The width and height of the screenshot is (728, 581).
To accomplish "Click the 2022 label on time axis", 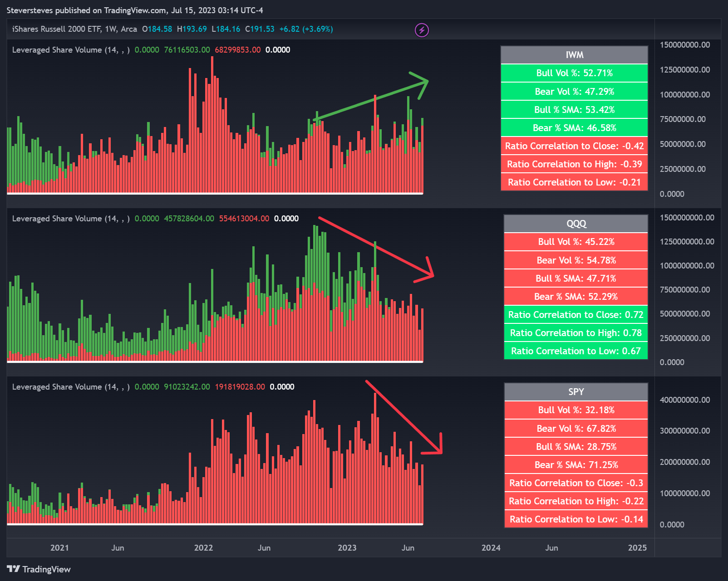I will point(203,548).
